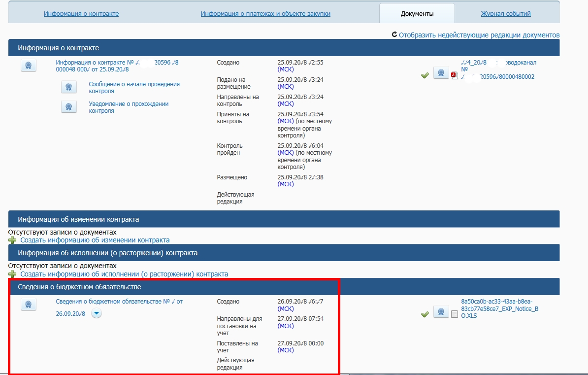Click green checkmark beside the PDF attachment
The image size is (588, 375).
(425, 75)
